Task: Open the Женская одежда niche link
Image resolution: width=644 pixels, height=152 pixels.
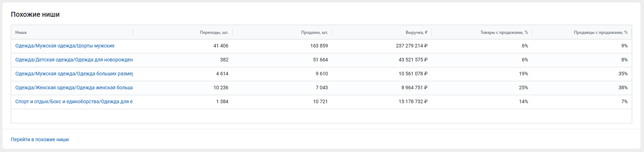Action: [x=74, y=88]
